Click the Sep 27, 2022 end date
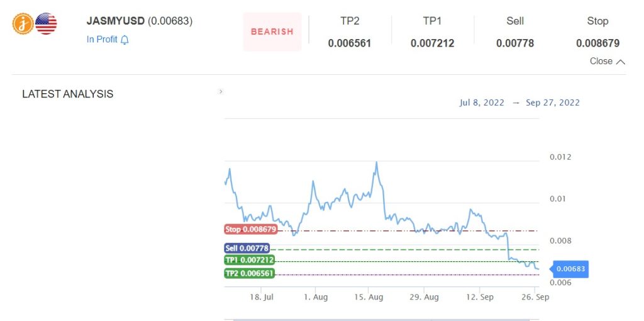Image resolution: width=644 pixels, height=321 pixels. [553, 103]
